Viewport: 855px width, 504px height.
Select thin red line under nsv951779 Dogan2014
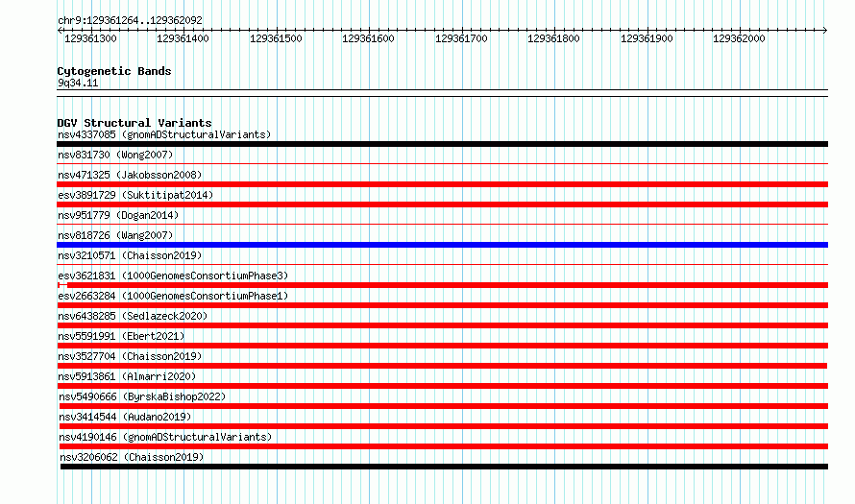442,224
